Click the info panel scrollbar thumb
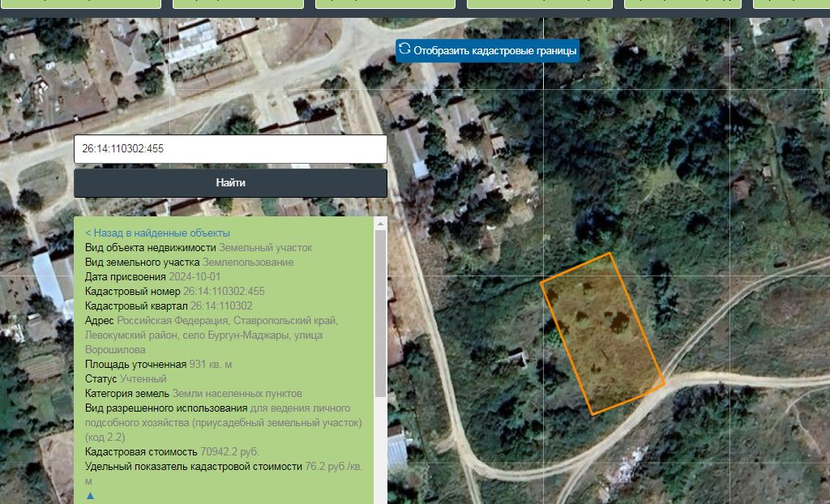The width and height of the screenshot is (830, 504). [380, 314]
